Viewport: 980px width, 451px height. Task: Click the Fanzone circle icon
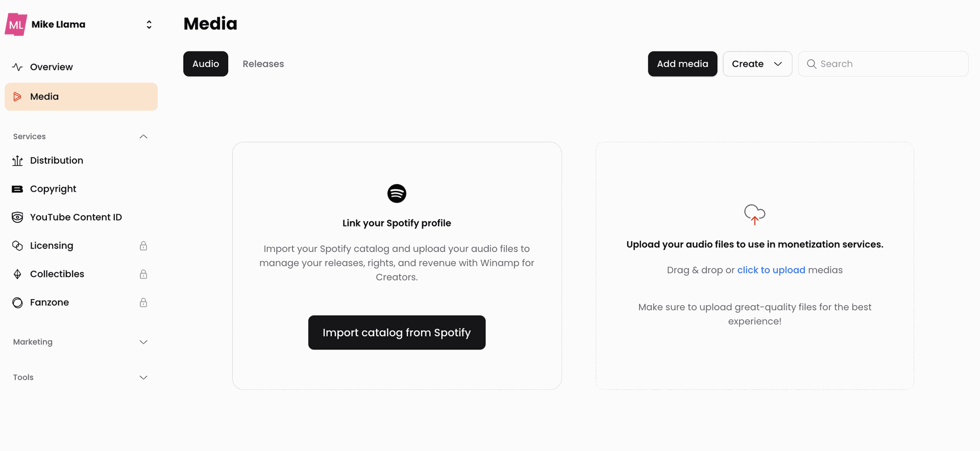[17, 303]
